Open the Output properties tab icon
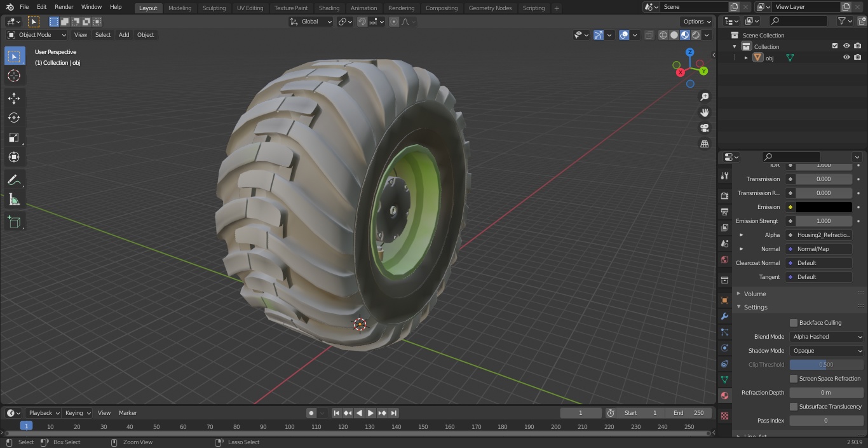 click(724, 212)
